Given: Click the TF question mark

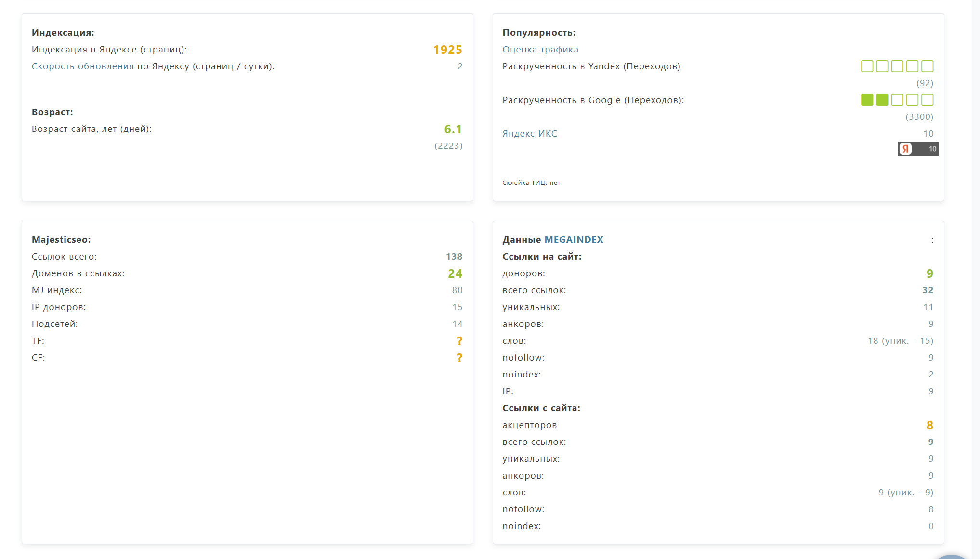Looking at the screenshot, I should coord(459,341).
